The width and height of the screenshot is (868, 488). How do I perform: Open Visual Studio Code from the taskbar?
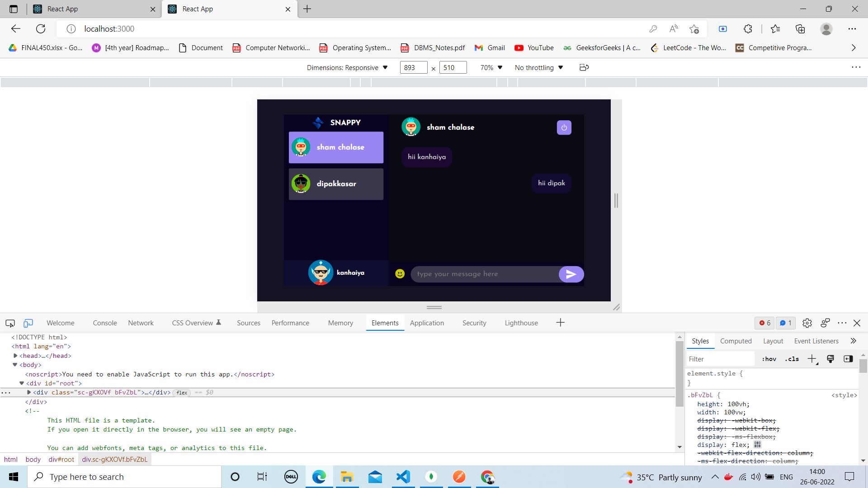pyautogui.click(x=403, y=477)
